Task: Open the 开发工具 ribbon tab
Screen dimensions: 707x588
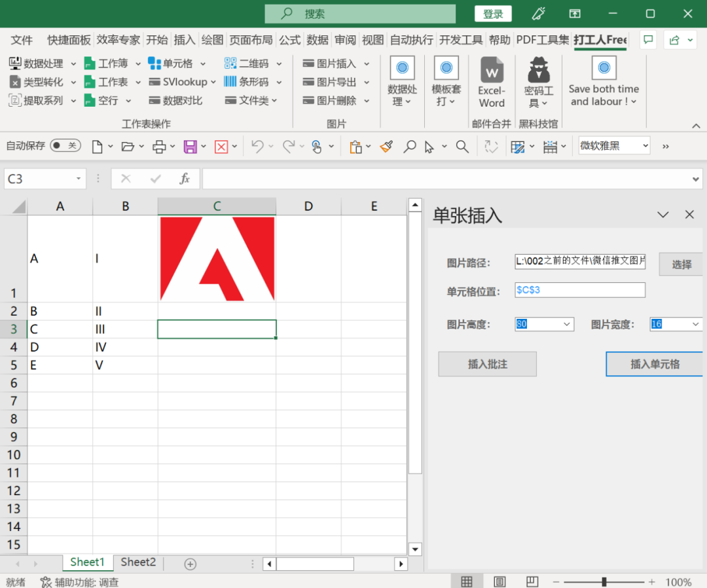Action: click(461, 40)
